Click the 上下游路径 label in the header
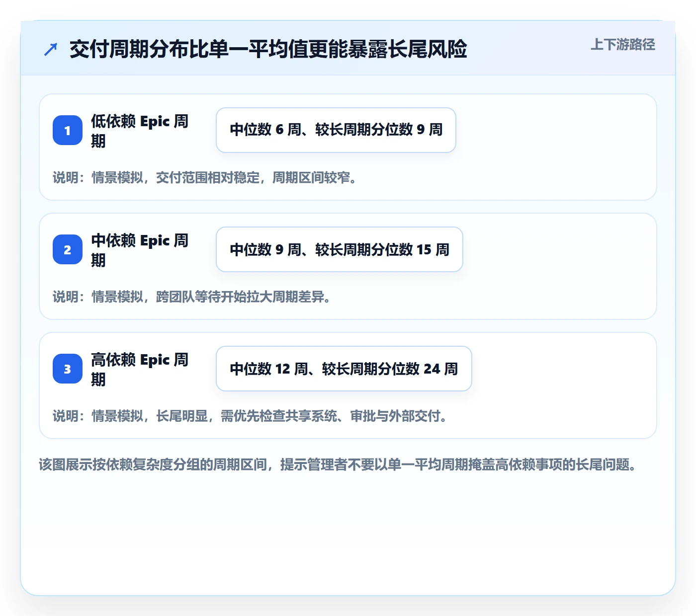 tap(623, 45)
